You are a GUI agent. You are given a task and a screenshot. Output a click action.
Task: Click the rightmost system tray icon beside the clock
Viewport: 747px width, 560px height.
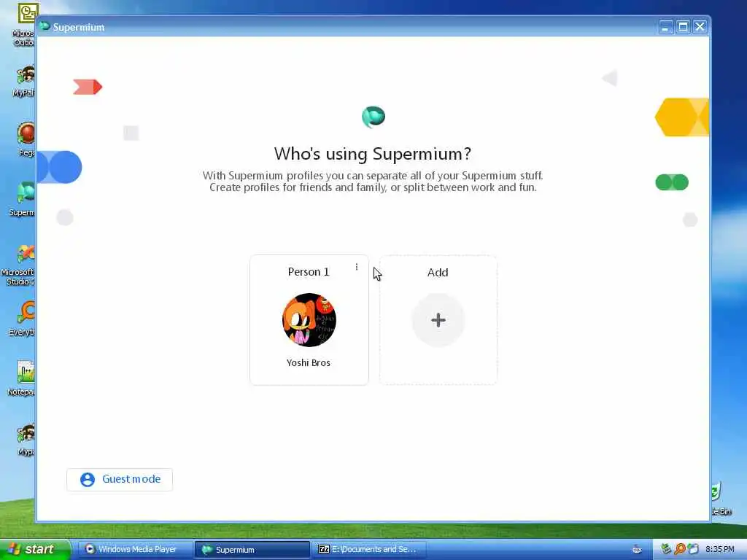693,549
